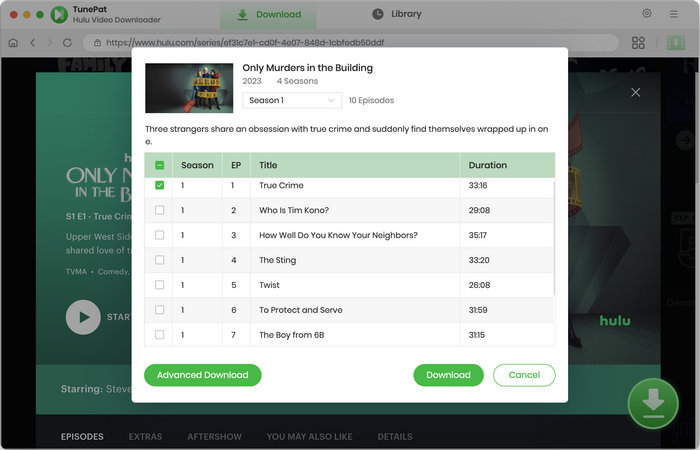This screenshot has height=450, width=700.
Task: Close the Hulu overlay with X icon
Action: [x=635, y=92]
